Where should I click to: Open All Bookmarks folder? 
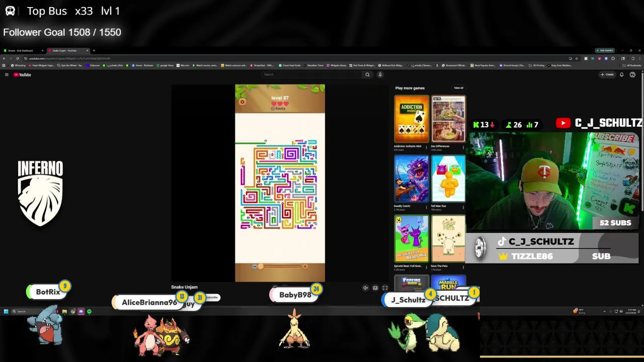pos(632,65)
